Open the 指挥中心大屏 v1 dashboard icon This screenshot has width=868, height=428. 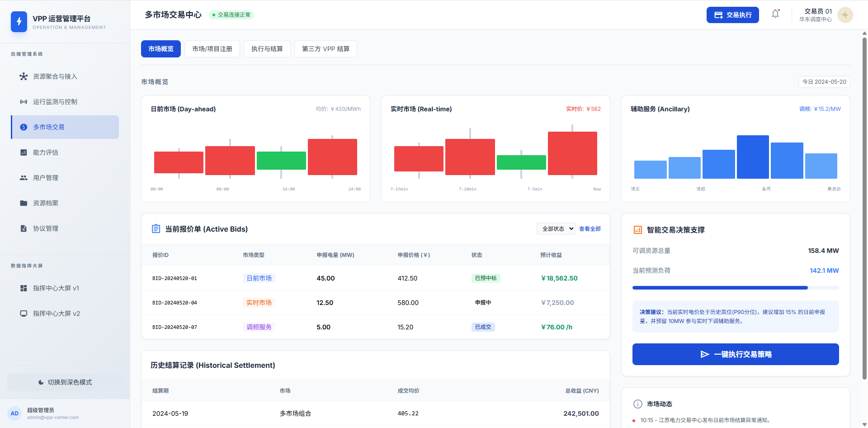(x=24, y=288)
